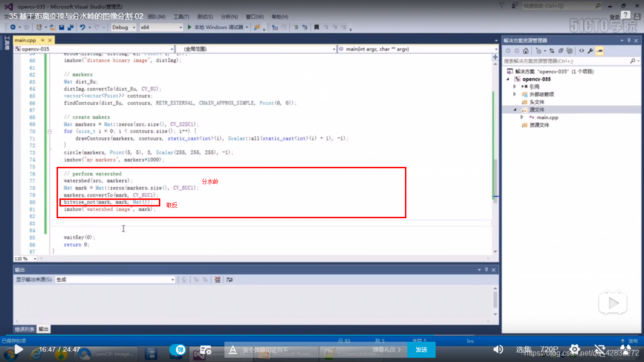Image resolution: width=644 pixels, height=362 pixels.
Task: Click highlighted preview selected items icon
Action: (x=599, y=50)
